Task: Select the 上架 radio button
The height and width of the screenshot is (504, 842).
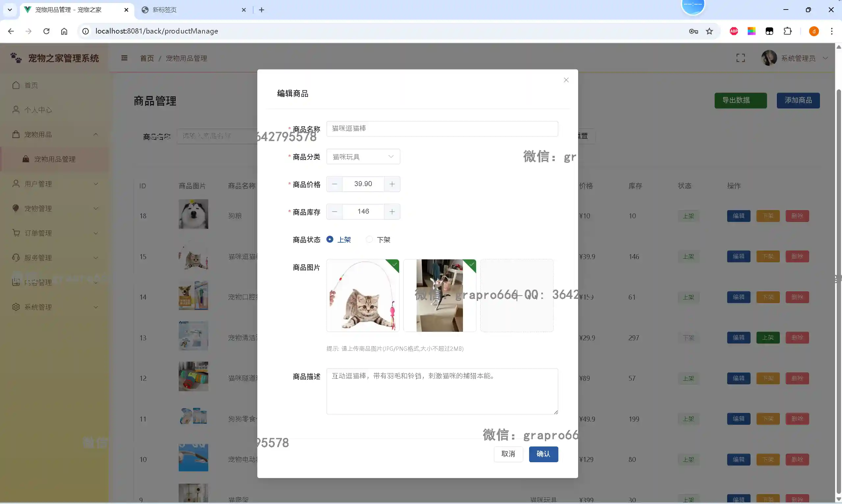Action: point(330,239)
